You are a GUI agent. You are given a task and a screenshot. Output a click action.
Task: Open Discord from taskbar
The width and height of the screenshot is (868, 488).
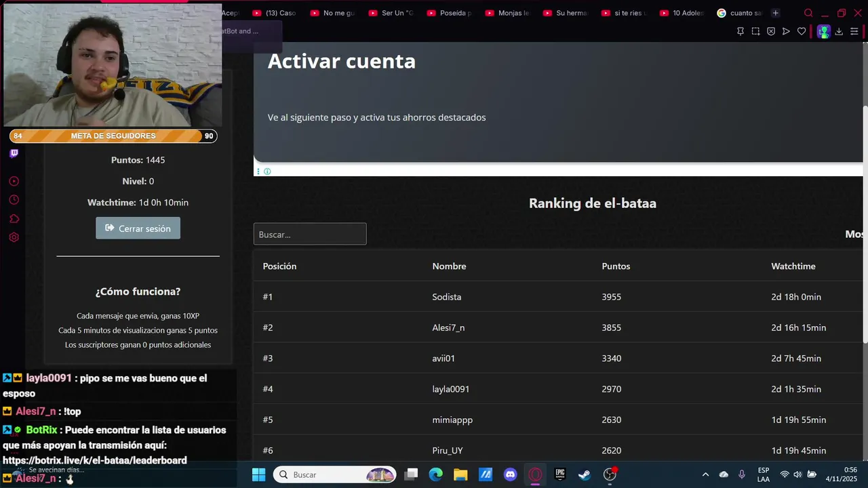point(511,474)
